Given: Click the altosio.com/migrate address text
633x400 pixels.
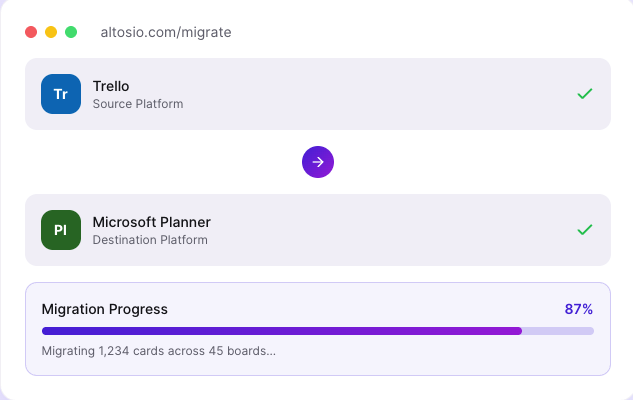Looking at the screenshot, I should tap(166, 32).
